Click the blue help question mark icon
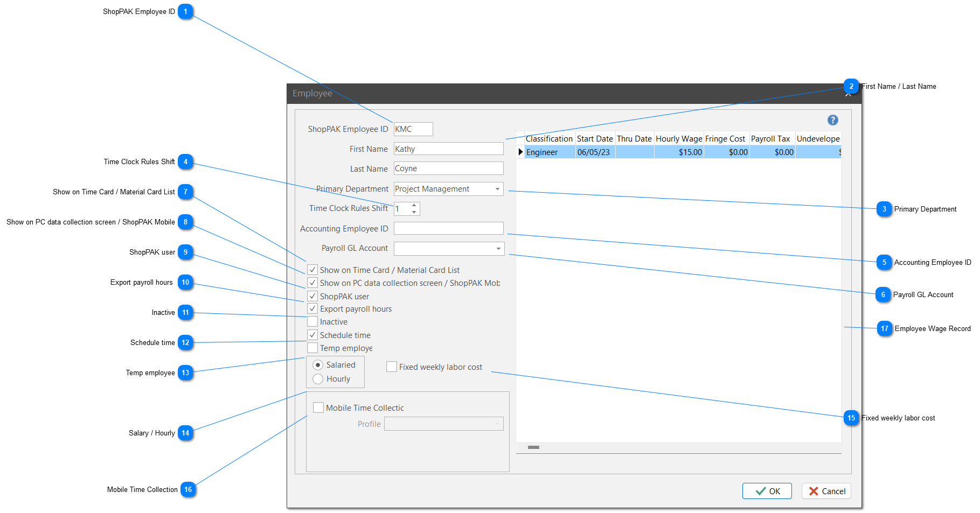Screen dimensions: 980x513 tap(832, 120)
